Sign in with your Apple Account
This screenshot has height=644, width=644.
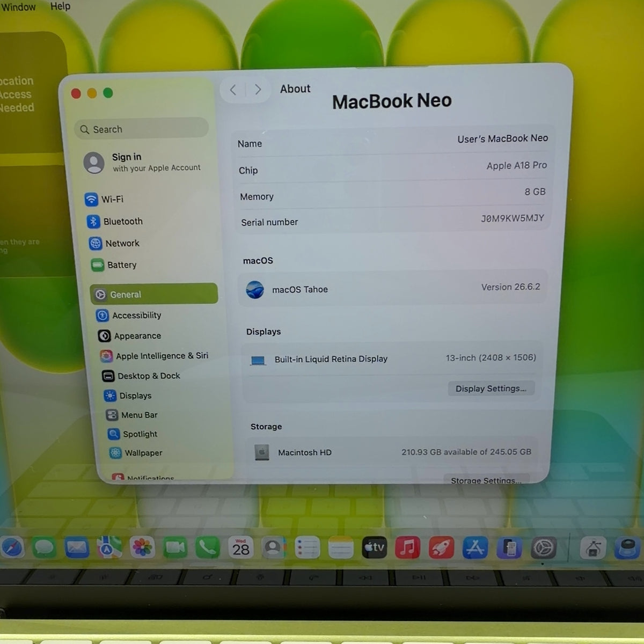click(142, 162)
